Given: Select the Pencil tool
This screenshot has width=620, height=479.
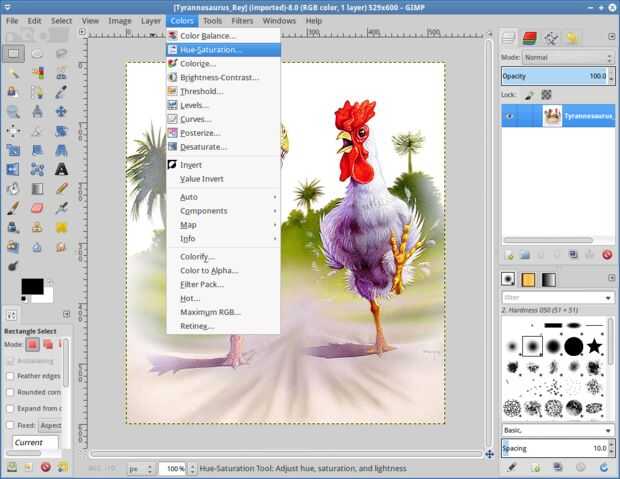Looking at the screenshot, I should (x=61, y=189).
